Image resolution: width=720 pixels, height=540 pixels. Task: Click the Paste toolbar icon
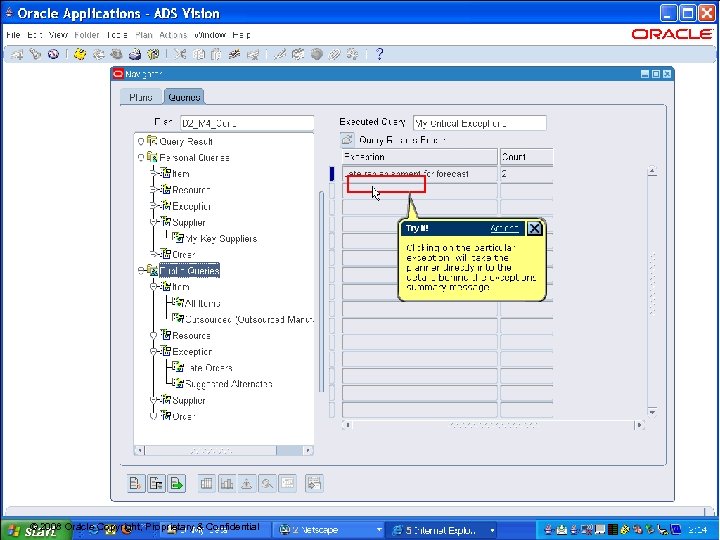[216, 54]
